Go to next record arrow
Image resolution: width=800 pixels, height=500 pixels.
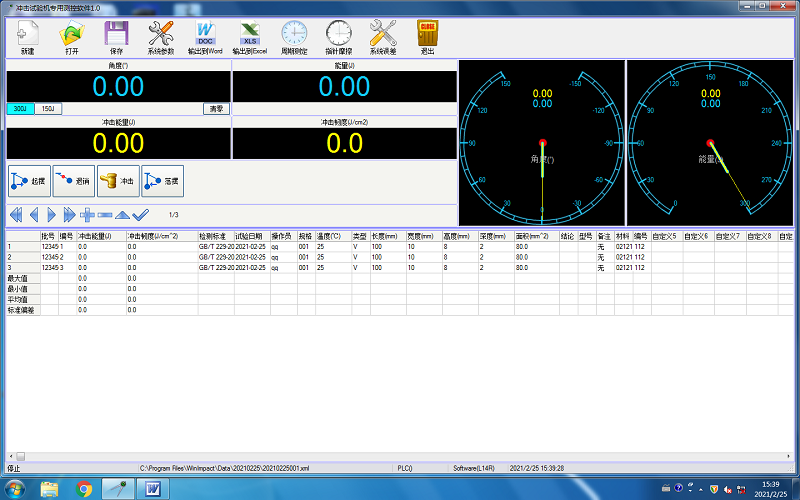tap(51, 215)
